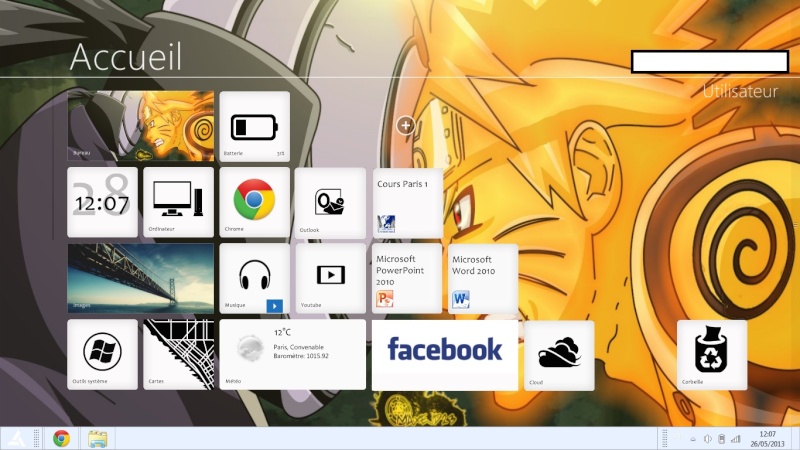
Task: Open the Outlook tile
Action: click(x=330, y=203)
